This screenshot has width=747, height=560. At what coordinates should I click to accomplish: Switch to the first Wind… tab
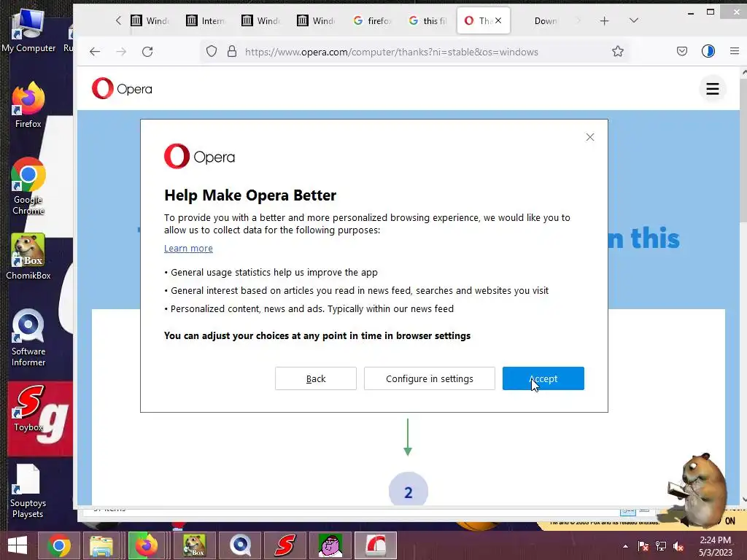click(x=150, y=20)
